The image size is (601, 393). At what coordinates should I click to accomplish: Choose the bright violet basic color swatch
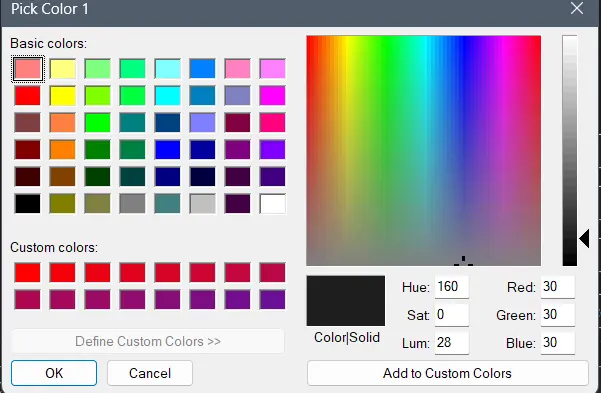click(273, 150)
